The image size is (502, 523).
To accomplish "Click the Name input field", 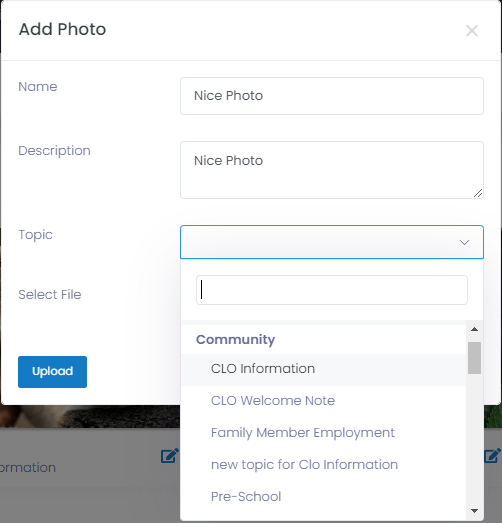I will 332,96.
